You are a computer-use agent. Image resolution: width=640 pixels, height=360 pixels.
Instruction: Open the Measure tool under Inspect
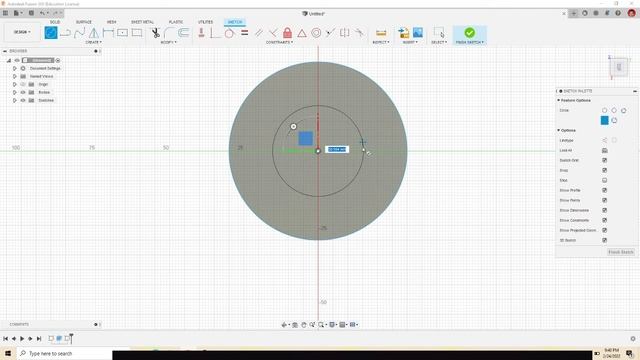coord(381,33)
